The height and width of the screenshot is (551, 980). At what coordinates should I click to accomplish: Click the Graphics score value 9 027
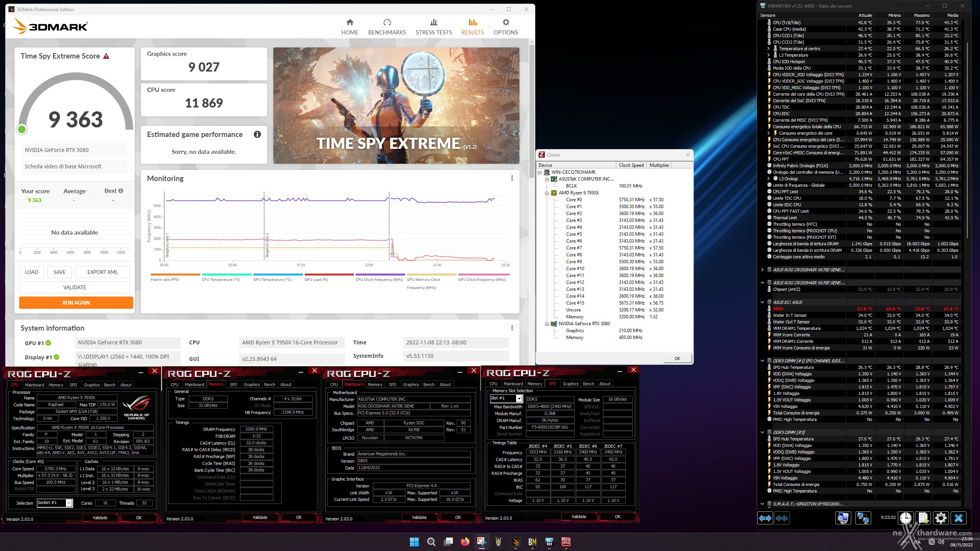tap(204, 67)
